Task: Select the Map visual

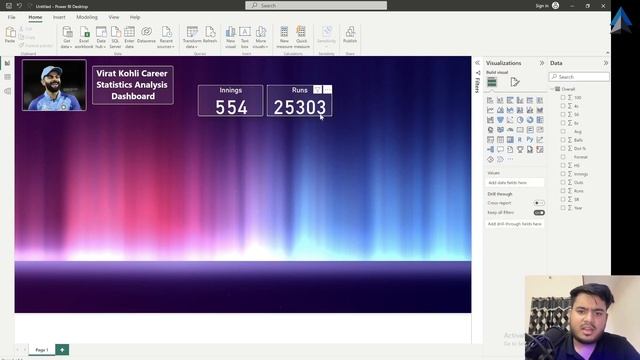Action: pos(490,130)
